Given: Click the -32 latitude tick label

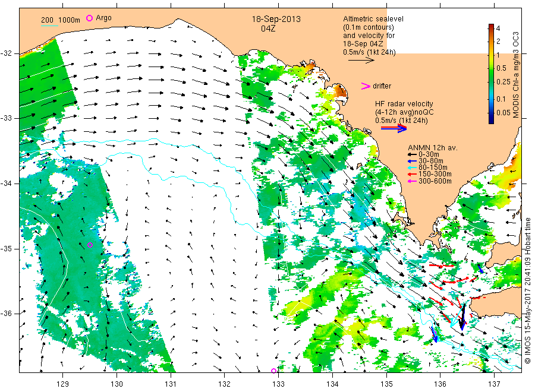Looking at the screenshot, I should pos(6,53).
